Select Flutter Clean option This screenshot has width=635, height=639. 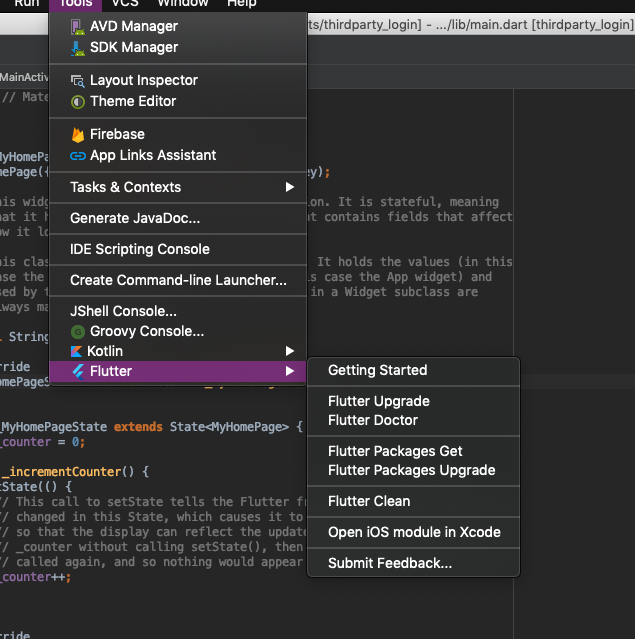[x=369, y=501]
